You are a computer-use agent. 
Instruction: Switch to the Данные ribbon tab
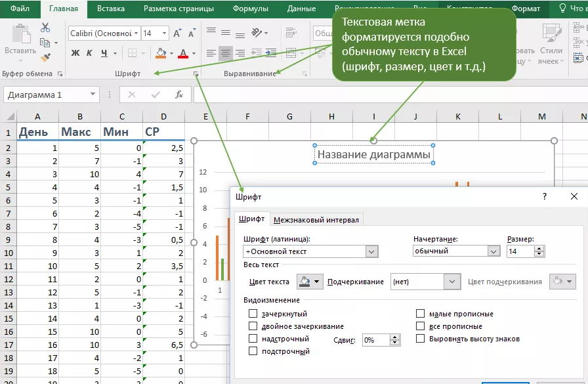[301, 9]
